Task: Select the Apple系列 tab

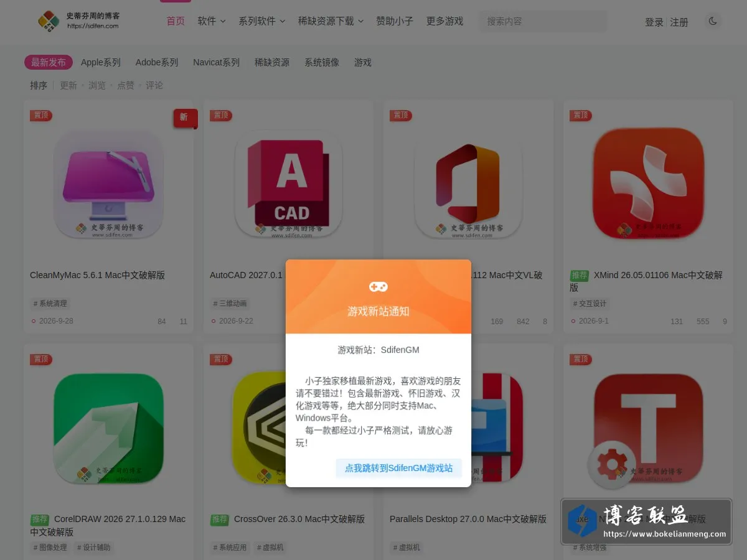Action: coord(101,62)
